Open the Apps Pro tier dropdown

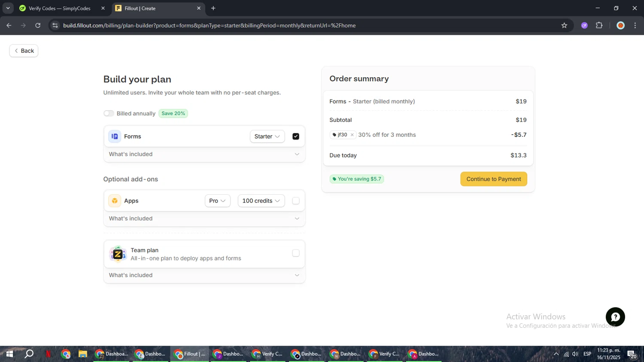[218, 201]
